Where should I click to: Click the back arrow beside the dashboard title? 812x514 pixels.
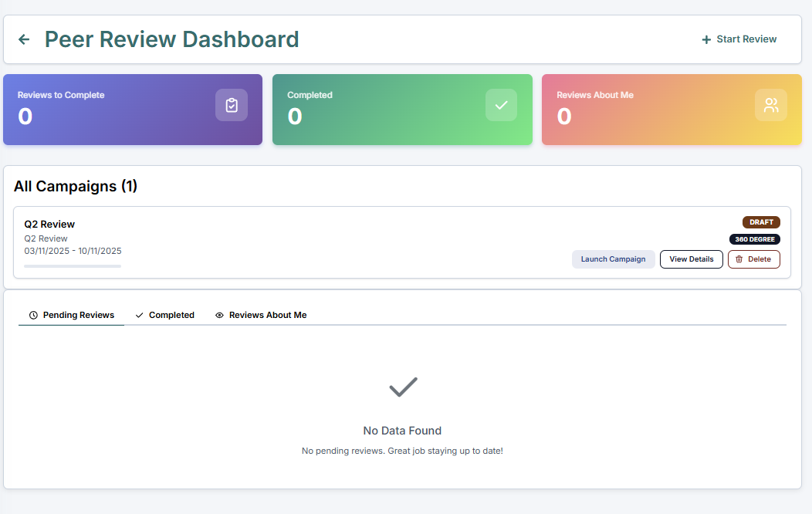(x=24, y=39)
